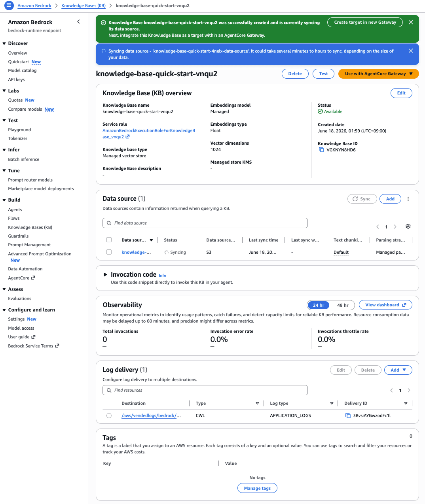Screen dimensions: 425x504
Task: Go to previous log delivery page
Action: click(x=391, y=391)
